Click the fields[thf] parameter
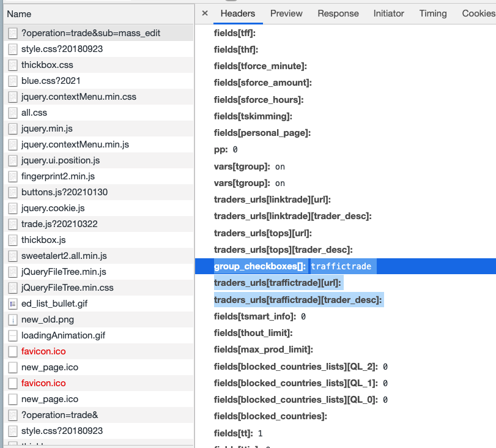The width and height of the screenshot is (496, 448). (236, 50)
